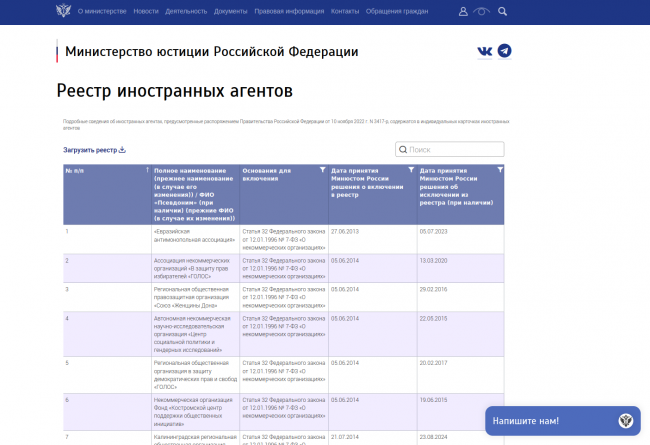Click the row number 4 cell

pyautogui.click(x=107, y=334)
